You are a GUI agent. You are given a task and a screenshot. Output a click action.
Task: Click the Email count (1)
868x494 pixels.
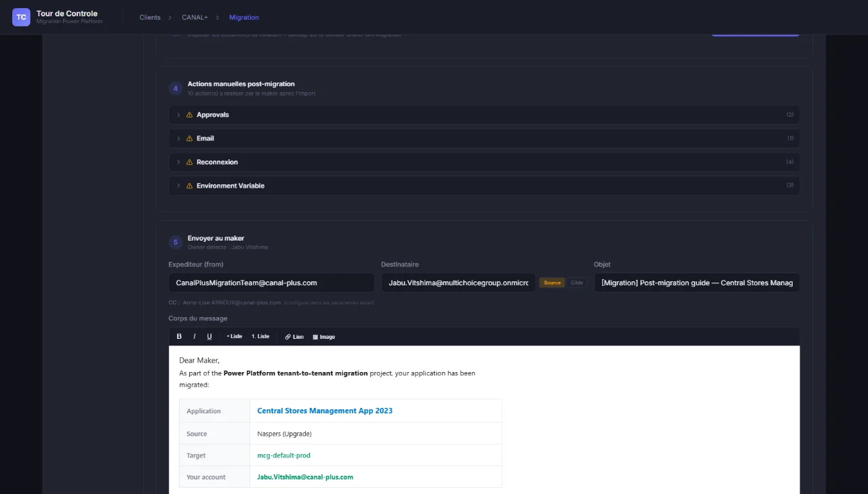[790, 138]
